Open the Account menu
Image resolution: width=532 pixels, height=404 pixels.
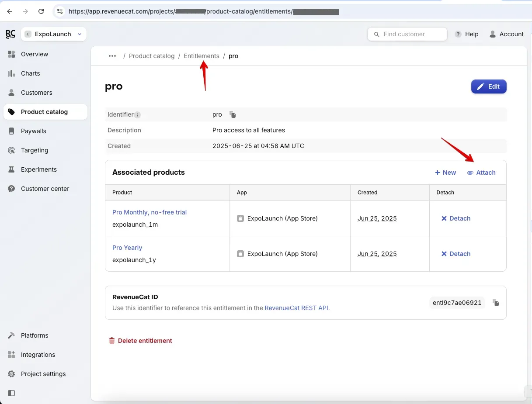coord(506,34)
